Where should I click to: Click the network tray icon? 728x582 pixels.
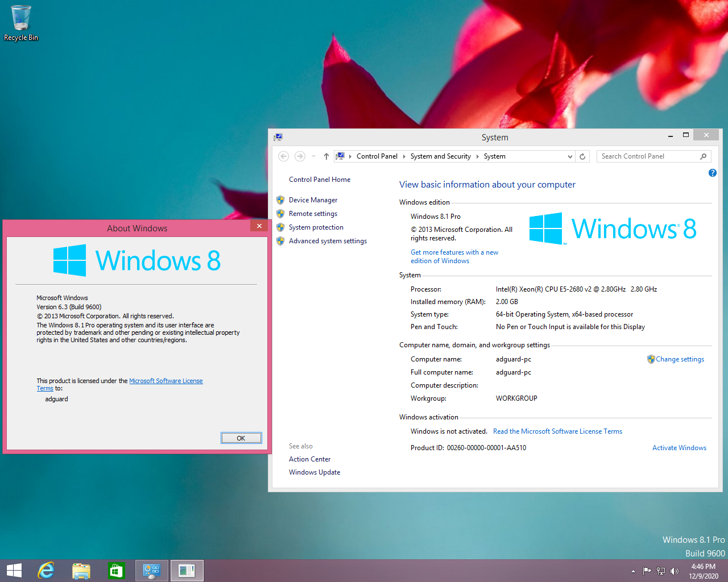click(x=661, y=571)
